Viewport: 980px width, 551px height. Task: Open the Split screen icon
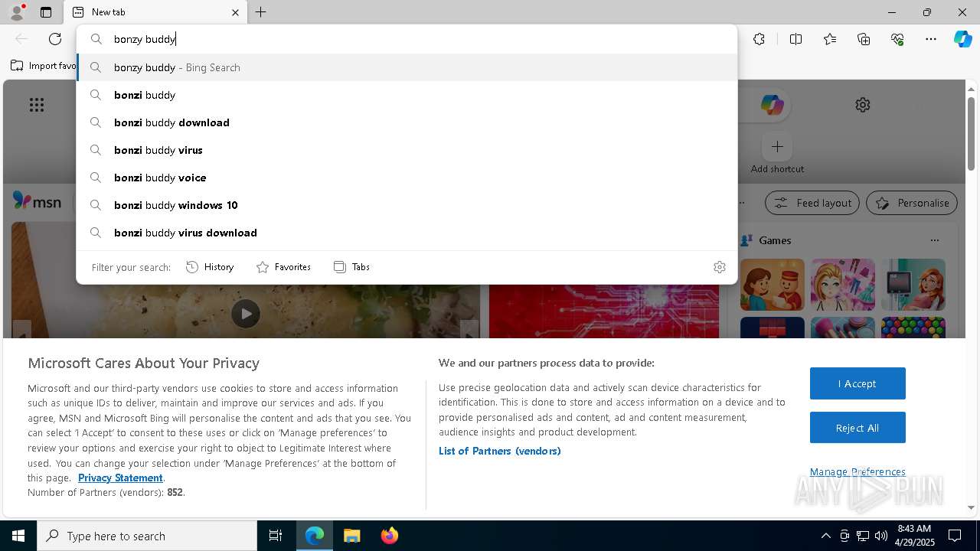(795, 39)
